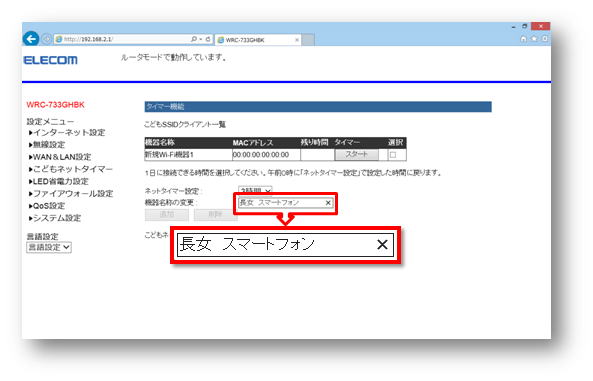Click the 機器名称 column header
The image size is (593, 381).
[160, 143]
